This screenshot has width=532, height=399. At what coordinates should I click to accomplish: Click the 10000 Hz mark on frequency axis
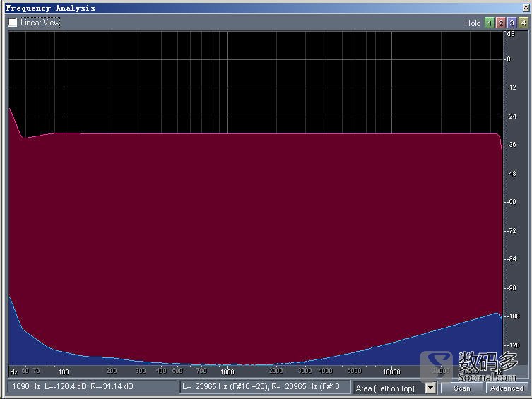(391, 371)
